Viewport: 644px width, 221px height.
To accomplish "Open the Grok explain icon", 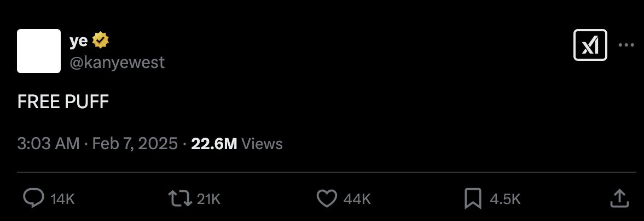I will click(590, 45).
